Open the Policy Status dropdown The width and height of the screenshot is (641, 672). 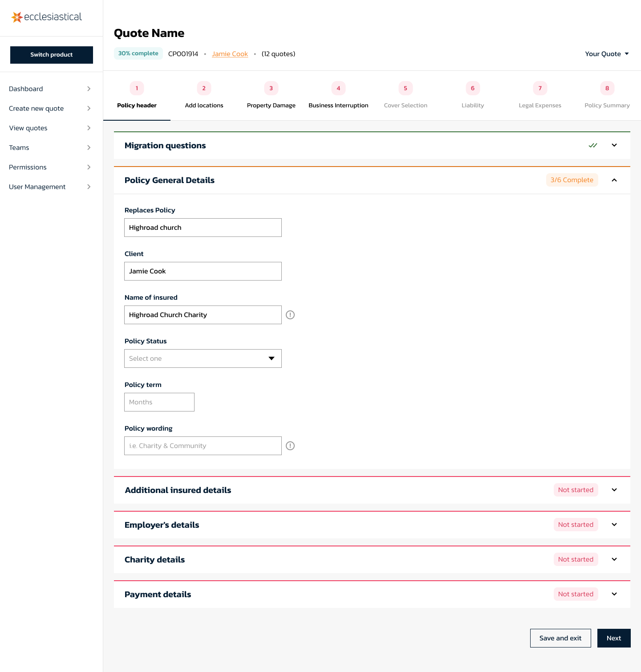coord(203,358)
